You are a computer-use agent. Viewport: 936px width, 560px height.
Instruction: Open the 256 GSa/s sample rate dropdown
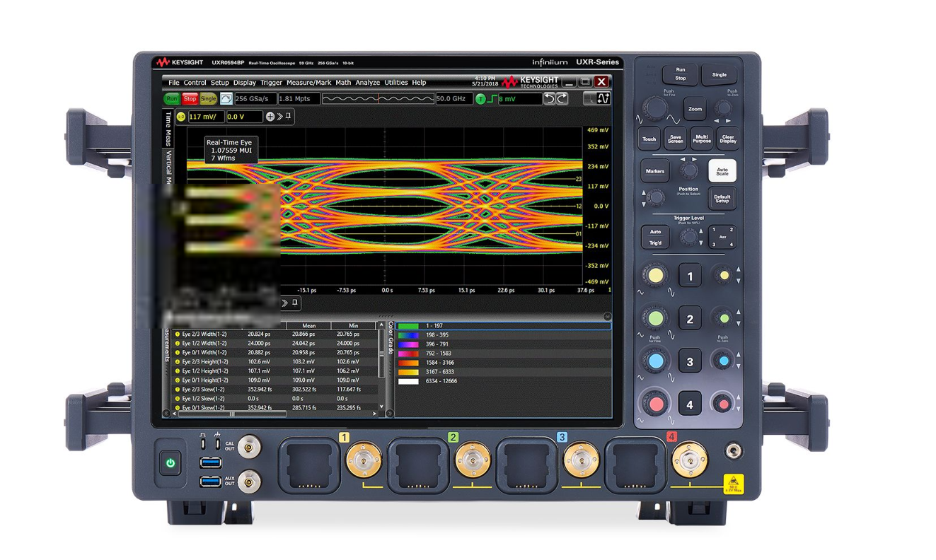[255, 98]
